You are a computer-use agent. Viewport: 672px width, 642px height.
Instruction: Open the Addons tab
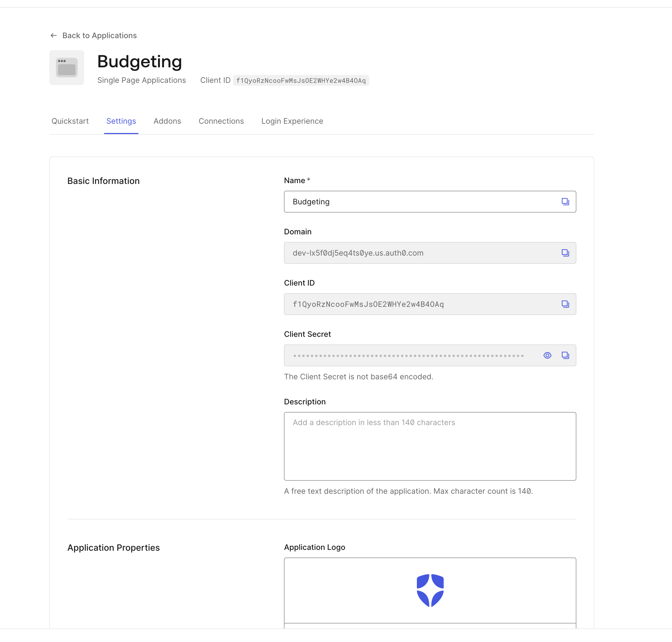(x=167, y=121)
